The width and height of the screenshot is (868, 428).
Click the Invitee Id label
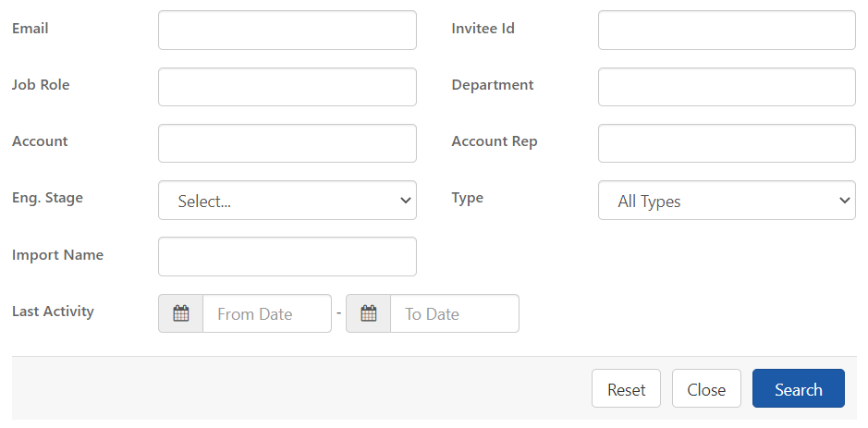tap(483, 29)
